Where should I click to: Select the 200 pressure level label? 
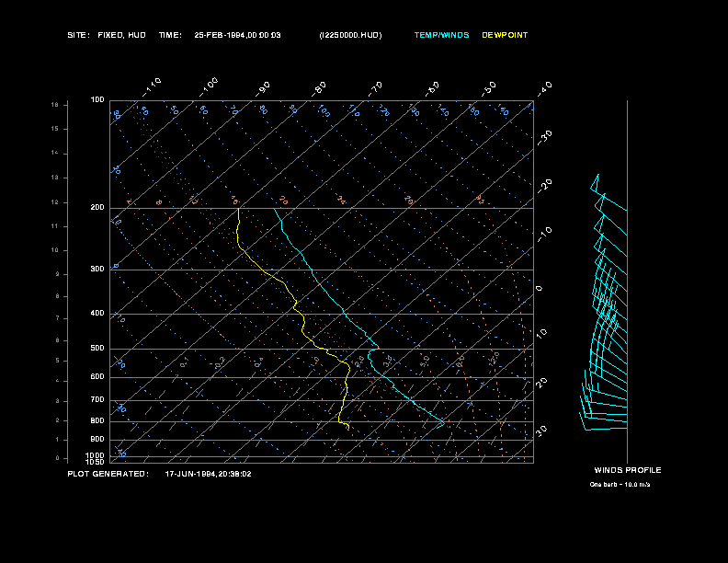pos(97,207)
